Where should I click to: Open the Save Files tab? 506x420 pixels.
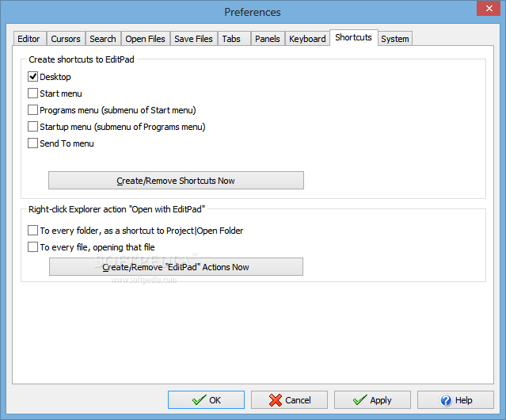pyautogui.click(x=194, y=39)
